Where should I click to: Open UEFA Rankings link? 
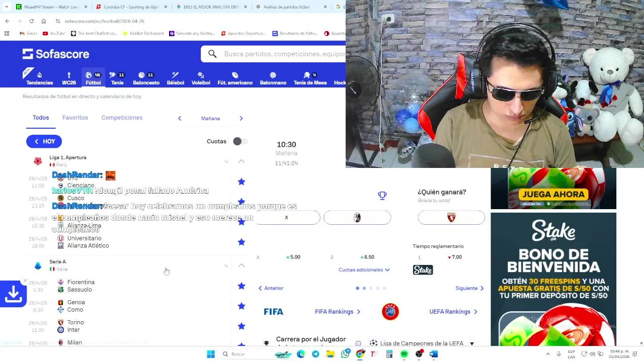click(453, 312)
